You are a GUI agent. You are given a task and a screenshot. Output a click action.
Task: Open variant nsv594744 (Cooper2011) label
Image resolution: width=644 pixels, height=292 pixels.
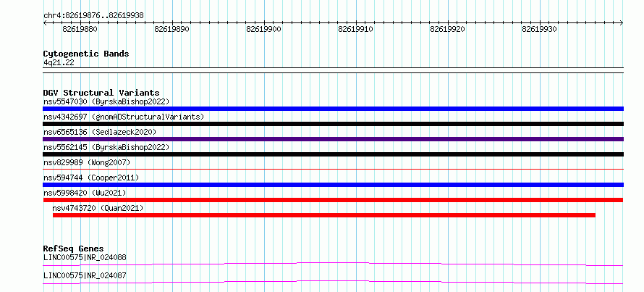pyautogui.click(x=91, y=178)
